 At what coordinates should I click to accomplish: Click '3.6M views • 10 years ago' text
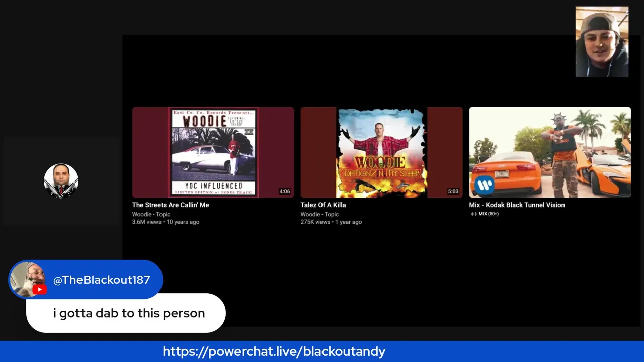(x=166, y=222)
